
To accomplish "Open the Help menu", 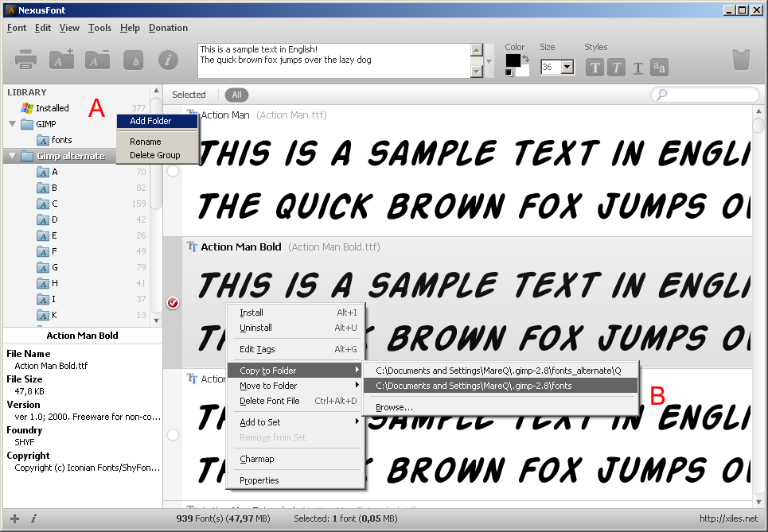I will point(130,28).
